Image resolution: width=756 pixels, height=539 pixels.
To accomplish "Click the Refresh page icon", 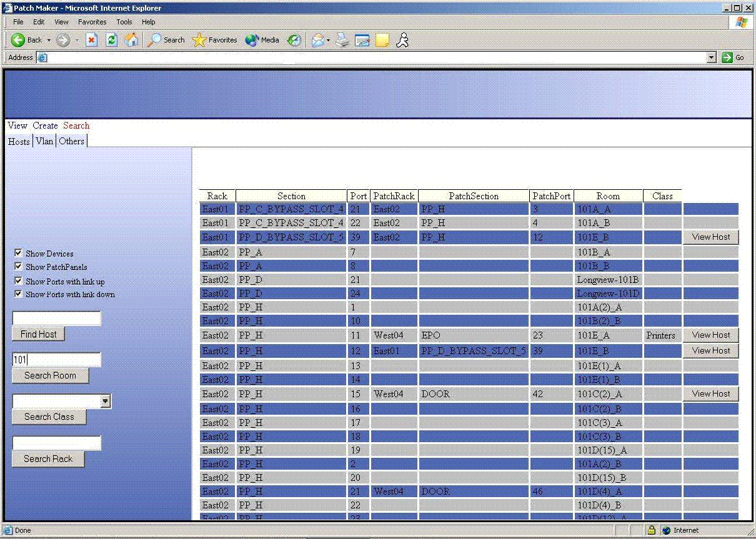I will (x=111, y=40).
